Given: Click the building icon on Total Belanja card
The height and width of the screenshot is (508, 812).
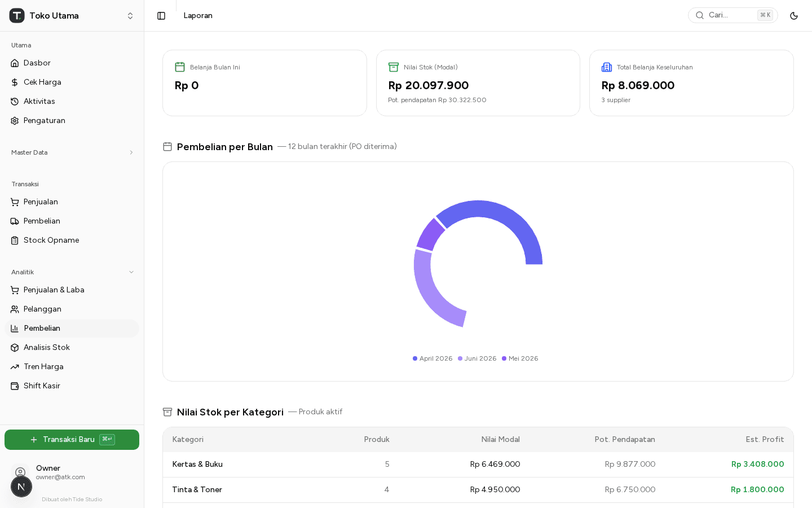Looking at the screenshot, I should tap(607, 67).
